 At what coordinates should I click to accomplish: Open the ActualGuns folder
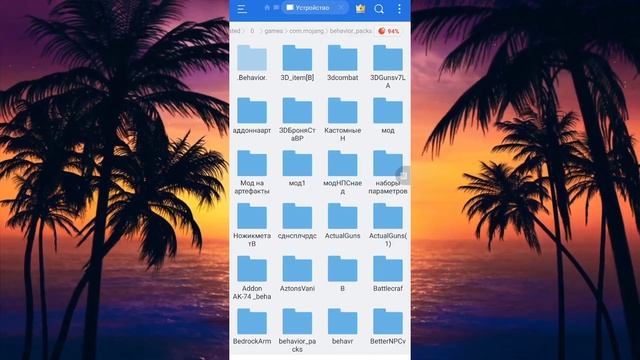coord(342,221)
